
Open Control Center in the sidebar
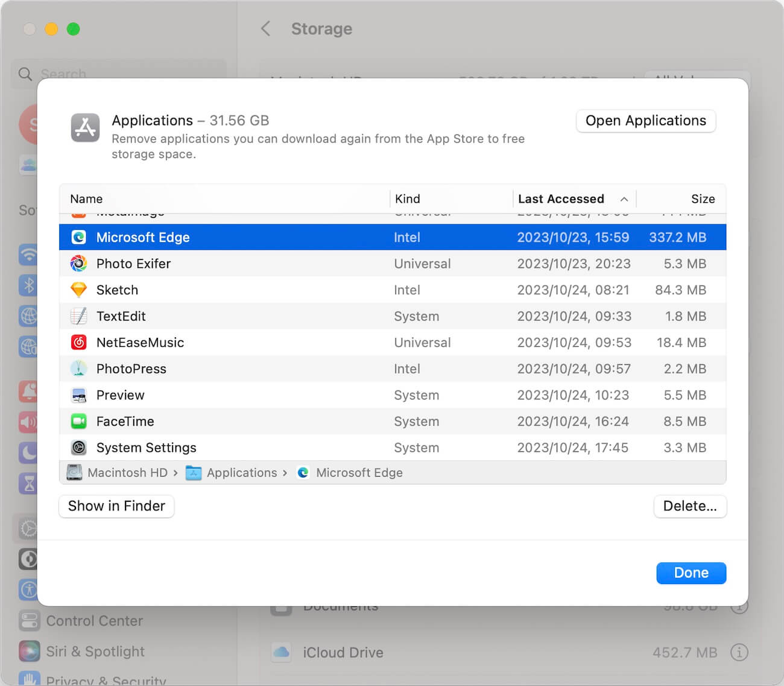point(94,621)
